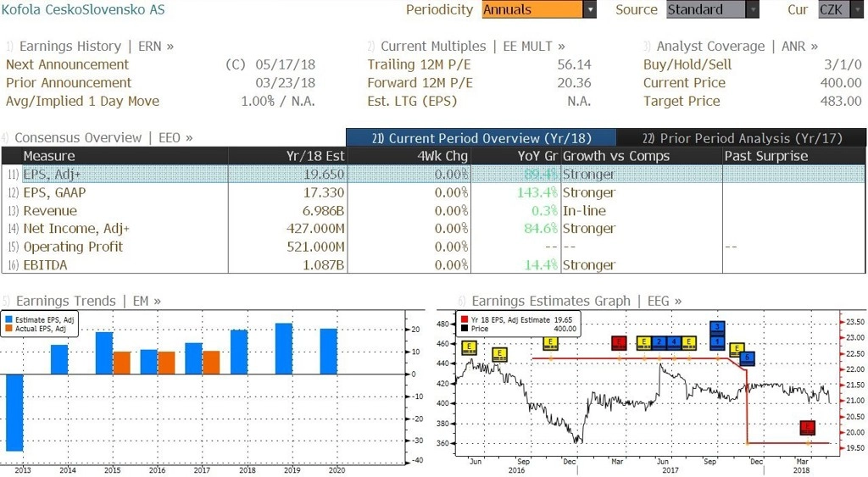Image resolution: width=868 pixels, height=477 pixels.
Task: Open Earnings Trends EM link
Action: [x=88, y=301]
